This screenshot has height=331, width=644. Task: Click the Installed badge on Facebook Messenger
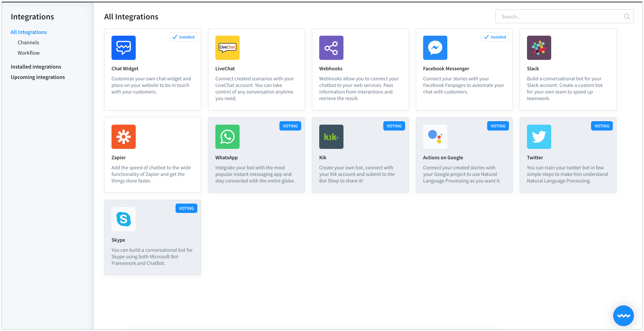pos(495,37)
